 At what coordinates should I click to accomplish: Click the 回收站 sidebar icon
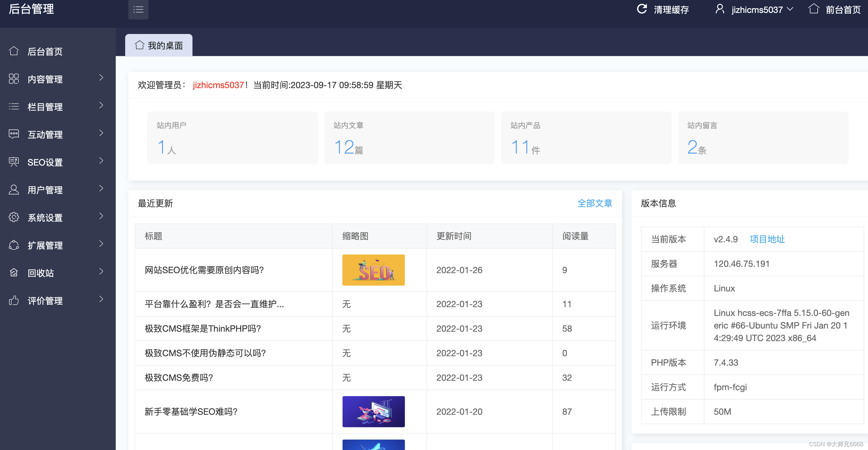tap(14, 272)
